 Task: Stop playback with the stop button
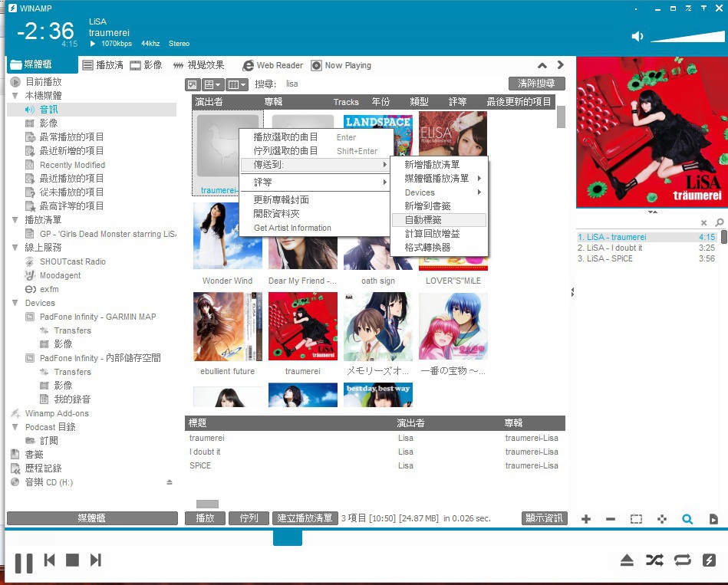(72, 560)
